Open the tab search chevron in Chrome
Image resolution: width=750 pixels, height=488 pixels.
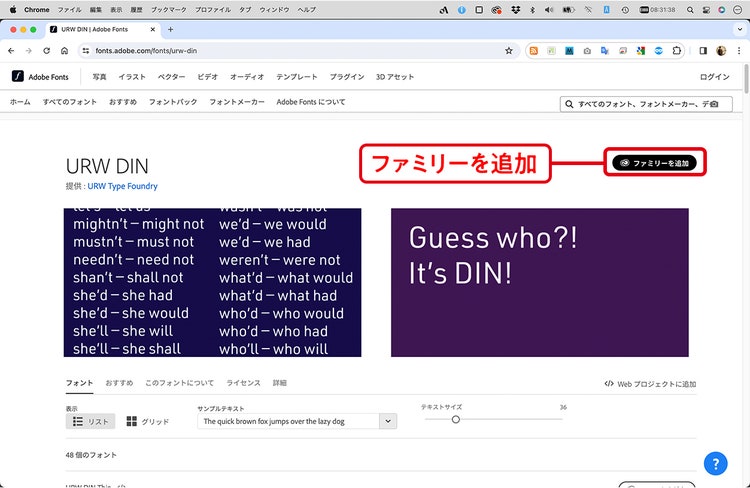coord(739,30)
